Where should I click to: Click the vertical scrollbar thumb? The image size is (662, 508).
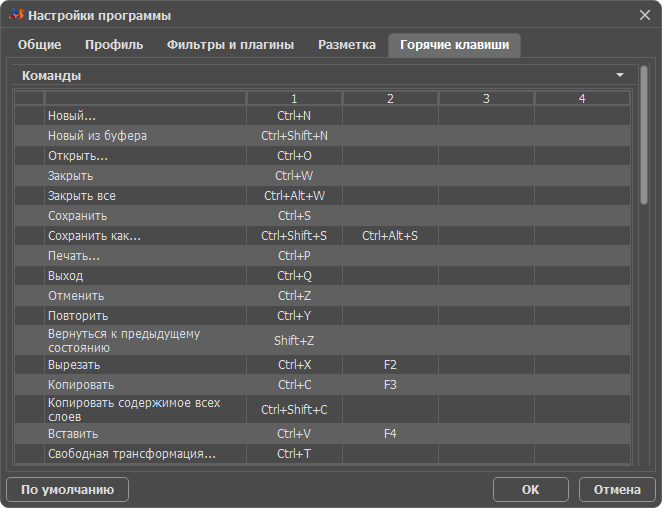[x=644, y=135]
